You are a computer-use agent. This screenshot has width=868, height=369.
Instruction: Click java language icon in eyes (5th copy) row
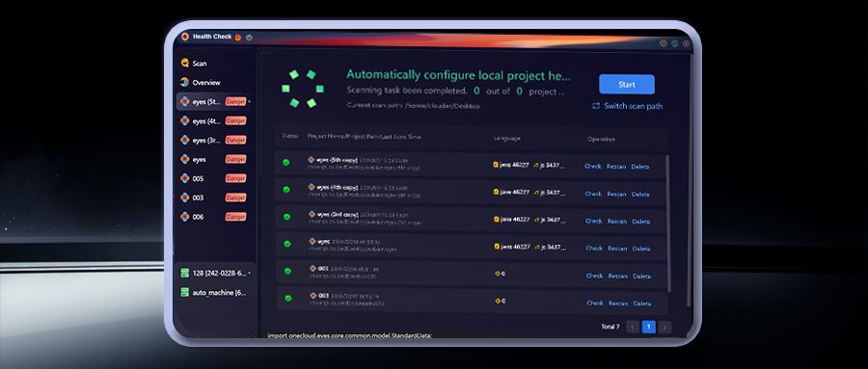click(x=496, y=165)
